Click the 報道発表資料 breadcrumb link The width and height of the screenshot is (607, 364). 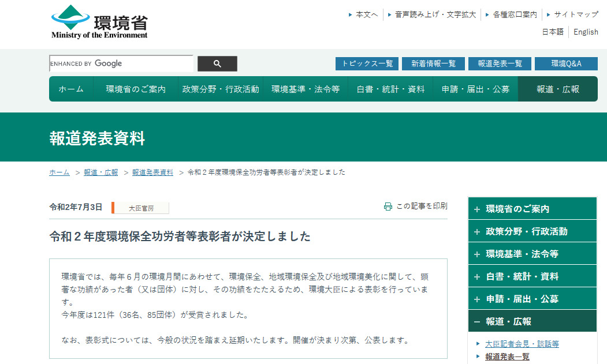[152, 172]
